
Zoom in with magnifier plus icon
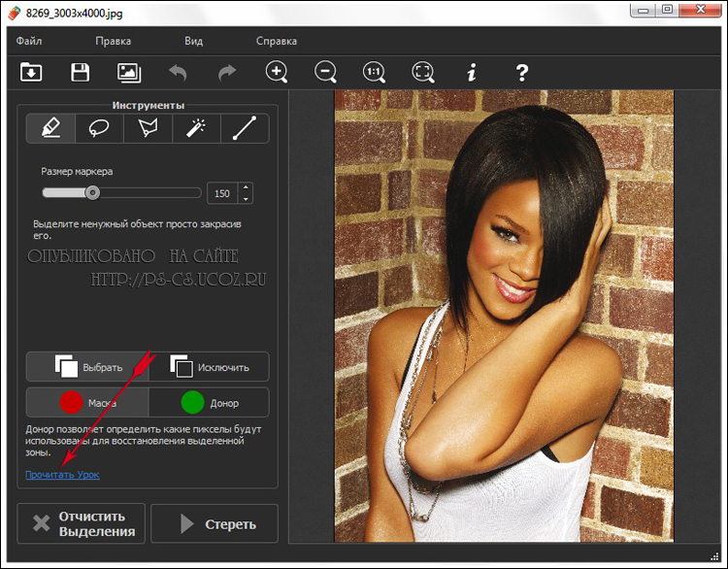tap(277, 73)
